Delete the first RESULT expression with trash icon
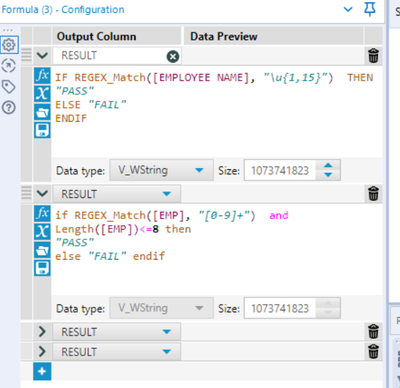400x388 pixels. pos(373,56)
